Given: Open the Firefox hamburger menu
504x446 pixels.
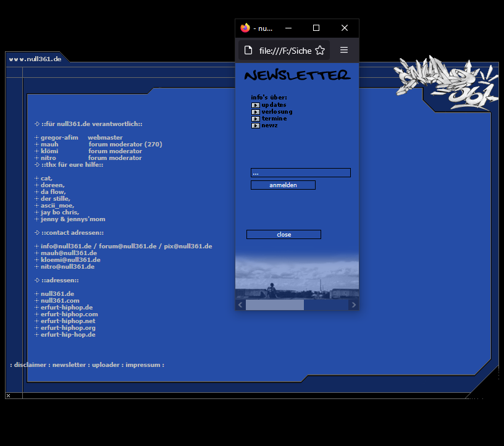Looking at the screenshot, I should (x=344, y=50).
